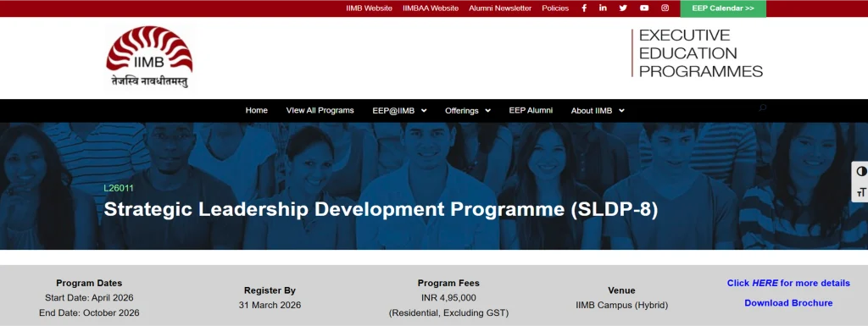Click the EEP Calendar >> button

point(723,8)
